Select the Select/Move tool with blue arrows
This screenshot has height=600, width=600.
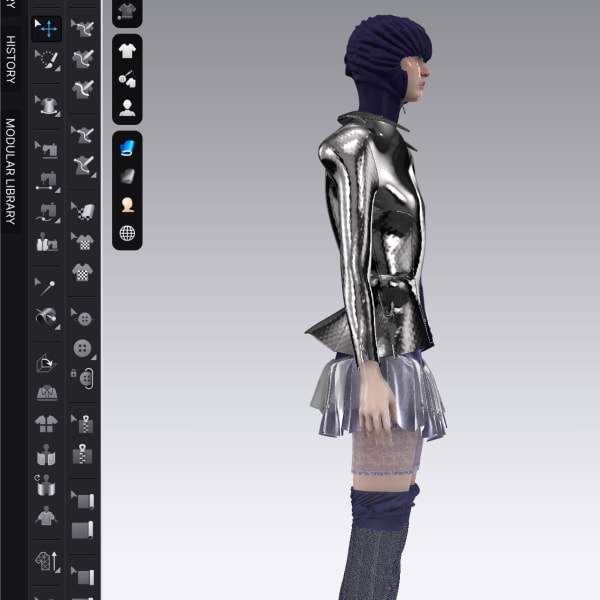point(47,28)
